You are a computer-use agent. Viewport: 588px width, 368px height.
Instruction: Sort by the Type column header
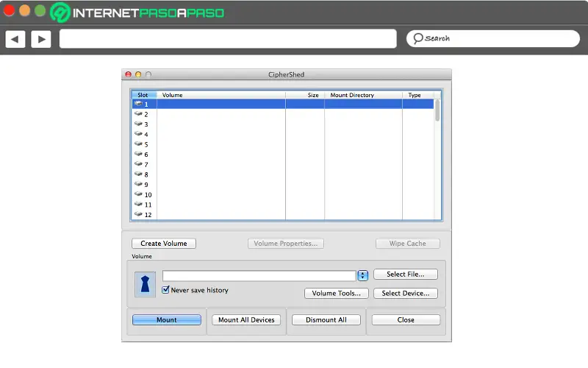point(418,95)
